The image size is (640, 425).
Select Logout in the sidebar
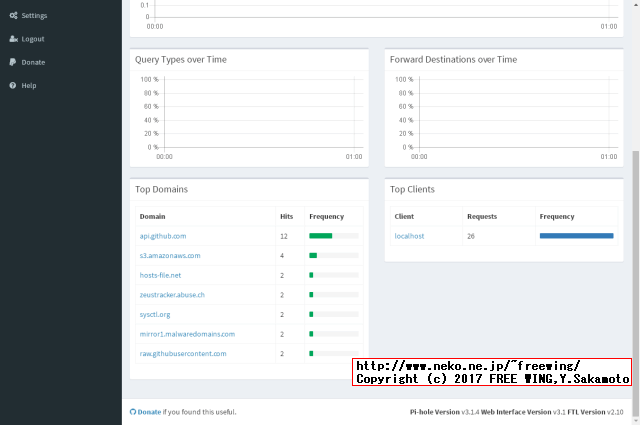(33, 39)
